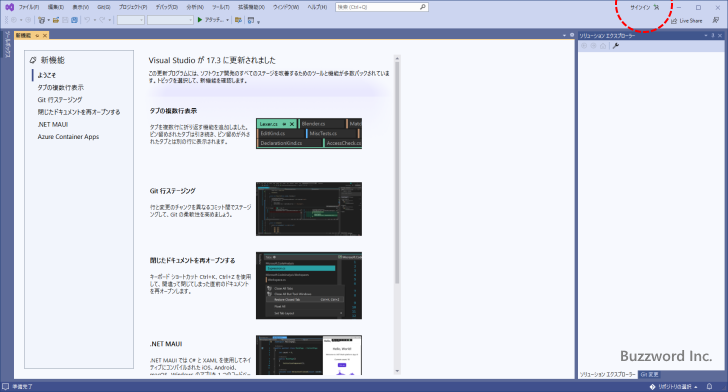Screen dimensions: 728x392
Task: Open the repository selection dropdown in status bar
Action: tap(674, 386)
